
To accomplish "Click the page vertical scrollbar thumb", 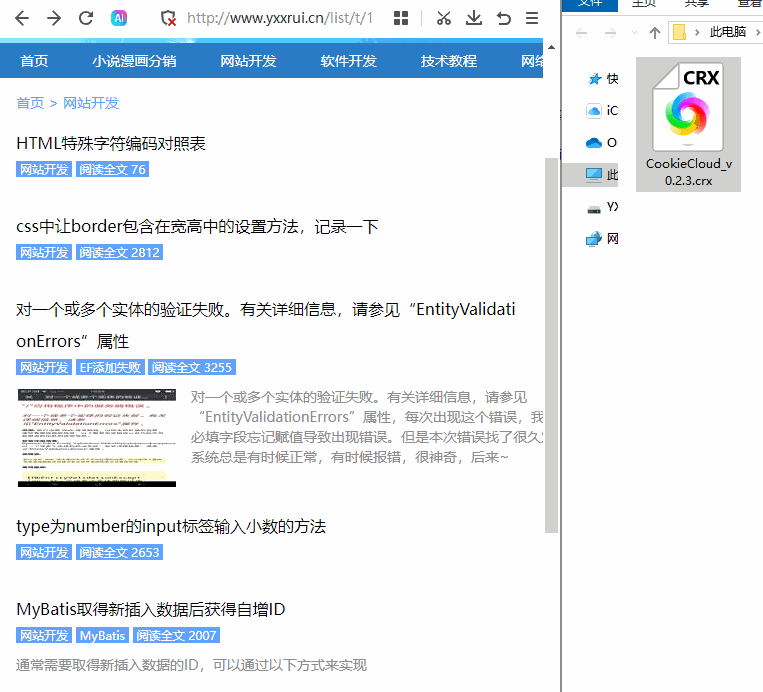I will 551,346.
